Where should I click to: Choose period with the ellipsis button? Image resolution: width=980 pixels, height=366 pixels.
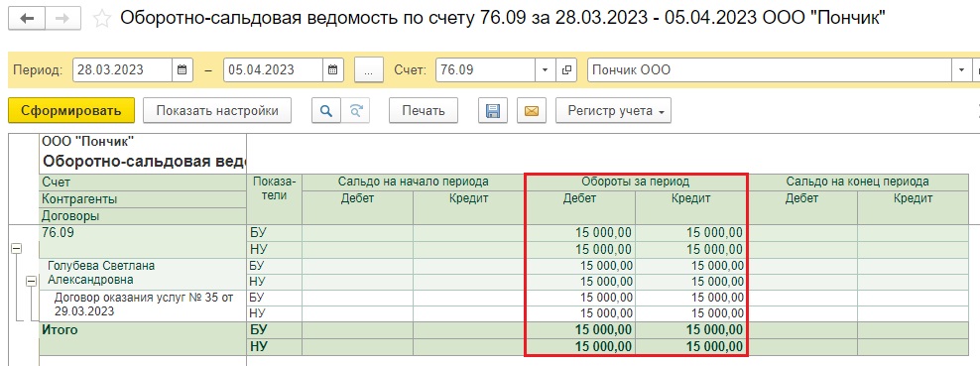click(x=369, y=70)
